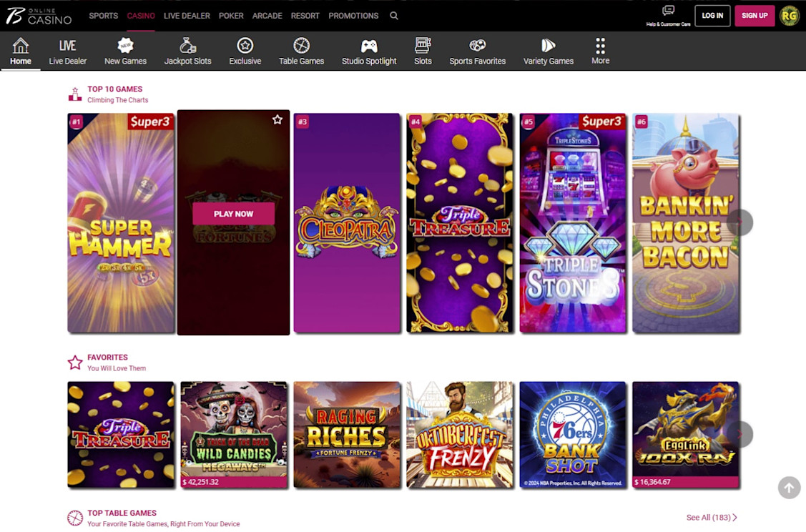This screenshot has width=806, height=532.
Task: Click the Top 10 Games heading
Action: click(x=114, y=89)
